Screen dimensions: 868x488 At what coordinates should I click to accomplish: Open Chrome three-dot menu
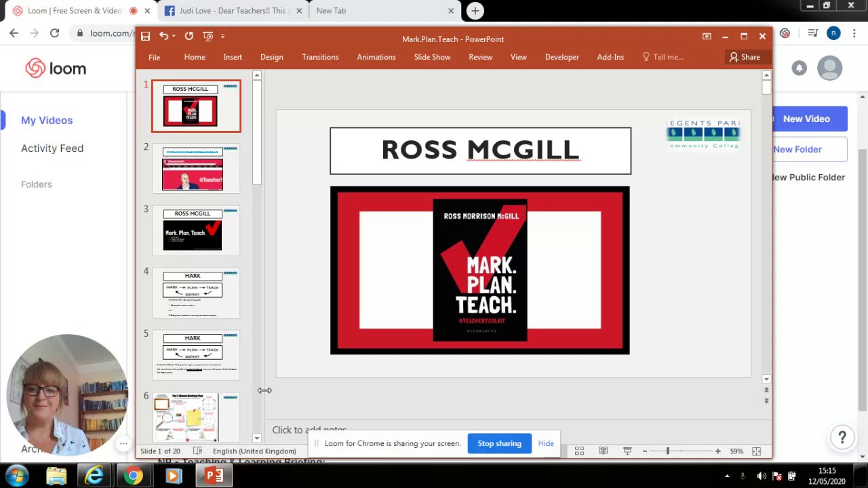854,33
